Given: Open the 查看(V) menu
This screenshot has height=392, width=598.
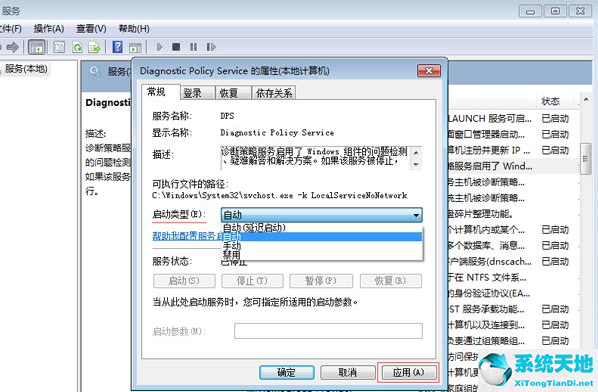Looking at the screenshot, I should pyautogui.click(x=91, y=29).
